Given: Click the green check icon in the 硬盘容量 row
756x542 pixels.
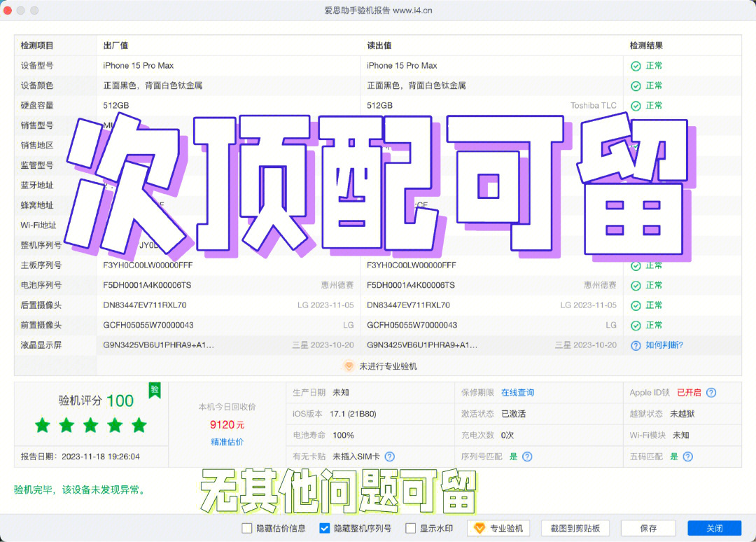Looking at the screenshot, I should pyautogui.click(x=636, y=106).
